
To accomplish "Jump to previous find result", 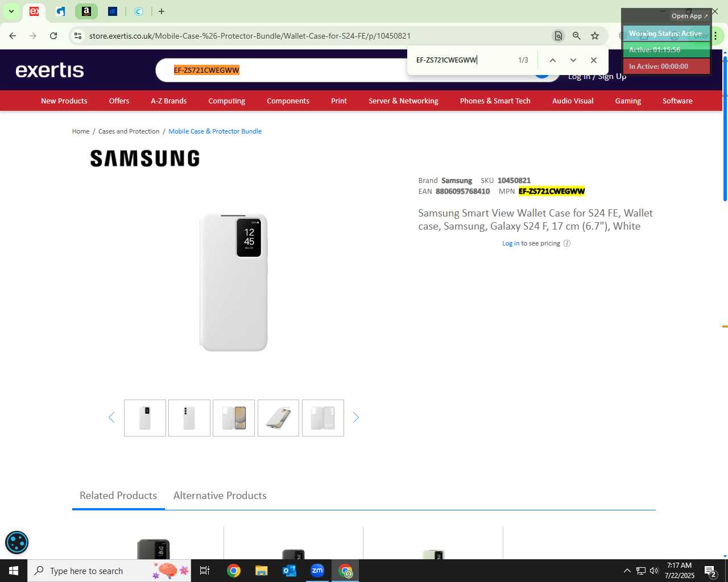I will tap(552, 60).
